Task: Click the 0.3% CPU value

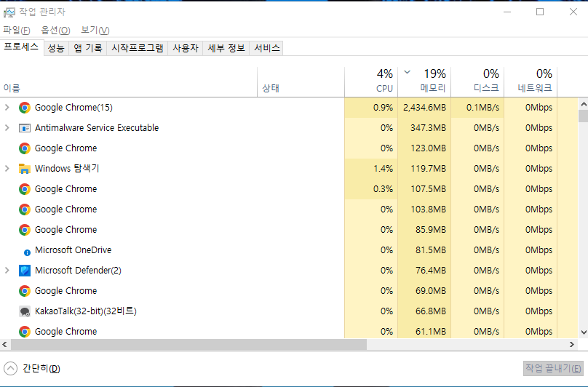Action: point(384,189)
